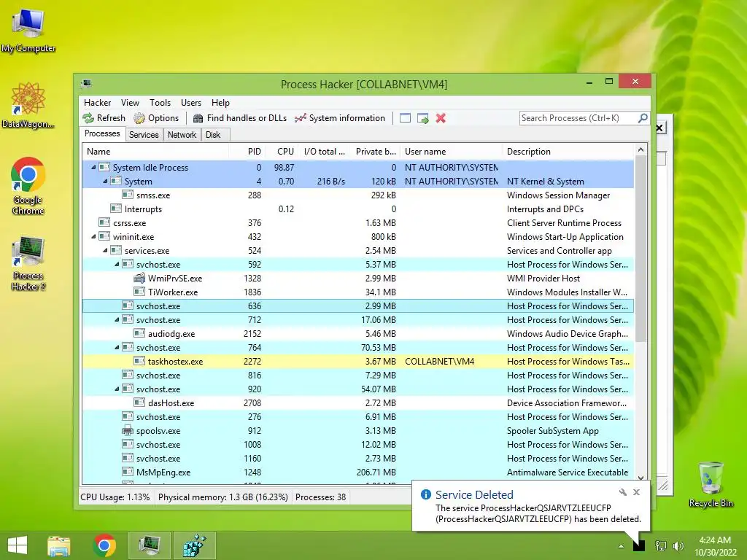Sort by the PID column header
Screen dimensions: 747x560
[247, 152]
